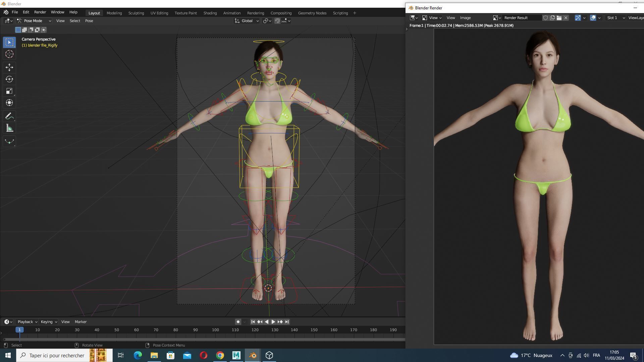644x362 pixels.
Task: Activate the Cursor tool
Action: pyautogui.click(x=9, y=54)
